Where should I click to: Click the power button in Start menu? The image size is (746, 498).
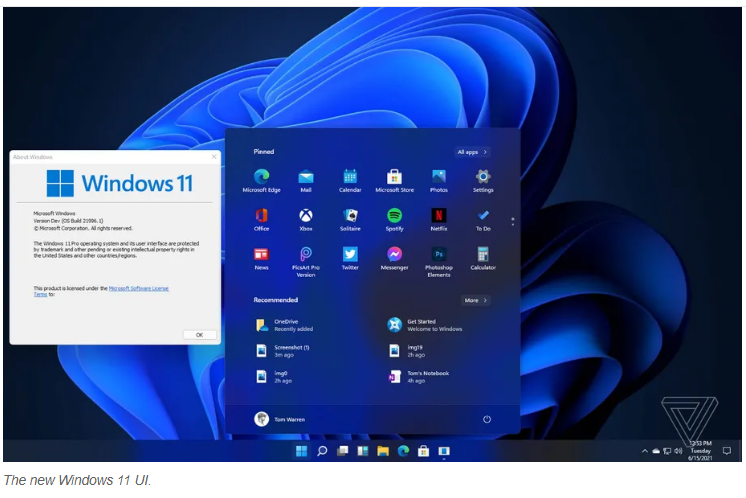point(487,419)
